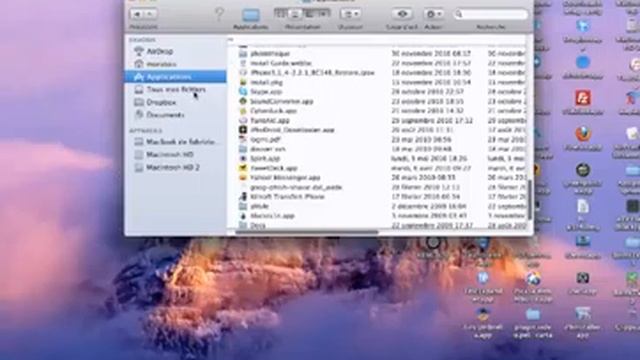Open FileZilla icon on the desktop
This screenshot has width=640, height=360.
click(x=583, y=98)
